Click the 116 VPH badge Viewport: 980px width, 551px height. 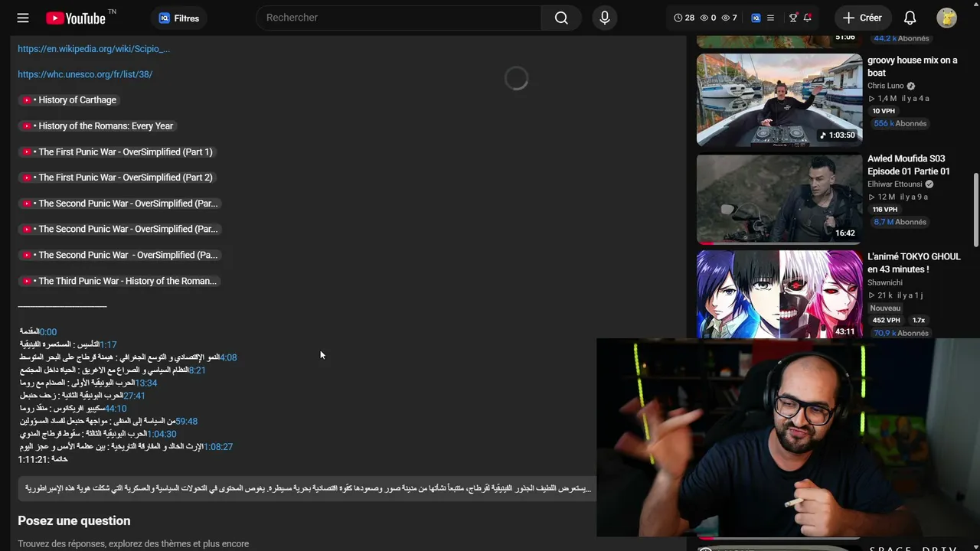coord(885,210)
